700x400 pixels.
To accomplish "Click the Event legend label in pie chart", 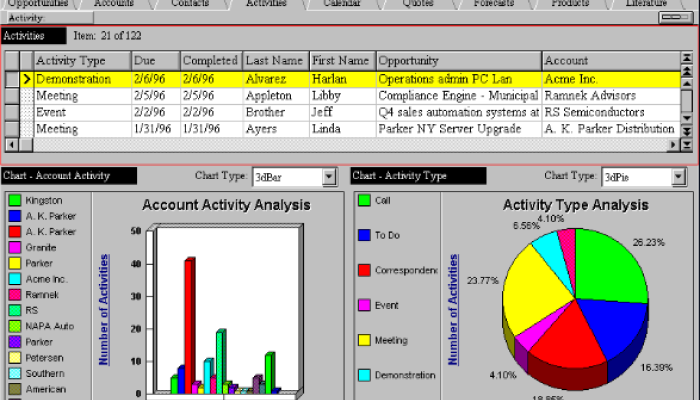I will click(386, 305).
